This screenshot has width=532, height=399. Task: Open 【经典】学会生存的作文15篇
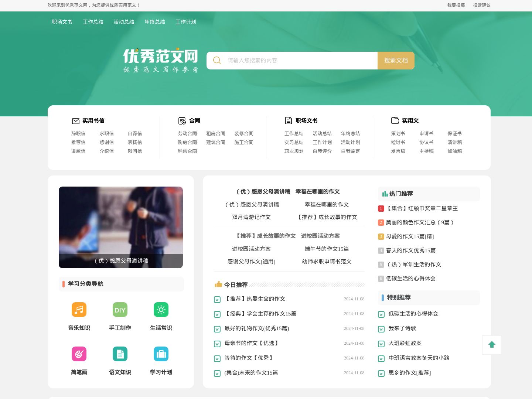(260, 314)
